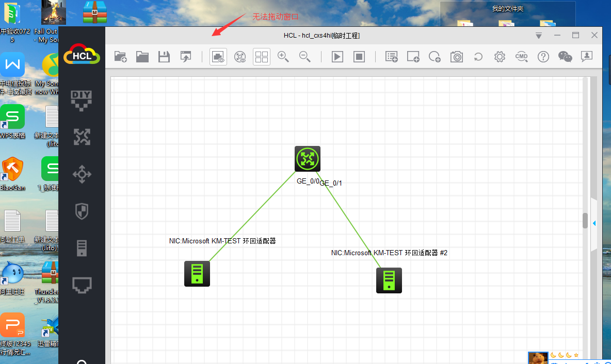Open the WPS presentation file 终版12345
This screenshot has height=364, width=611.
coord(14,334)
